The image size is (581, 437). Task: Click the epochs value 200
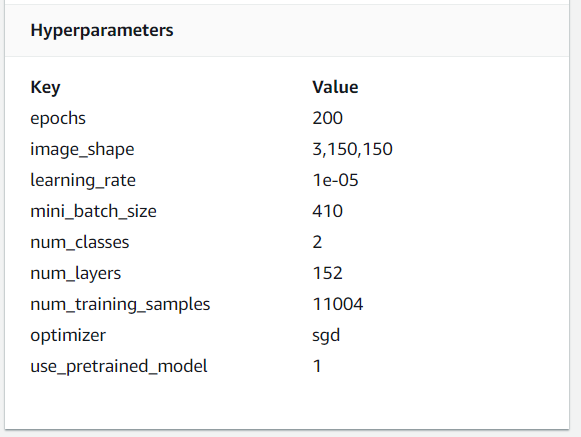[327, 118]
